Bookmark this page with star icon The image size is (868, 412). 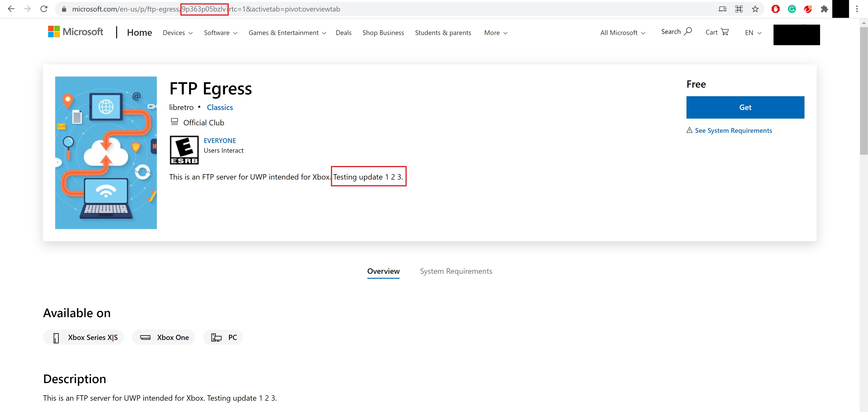coord(755,9)
